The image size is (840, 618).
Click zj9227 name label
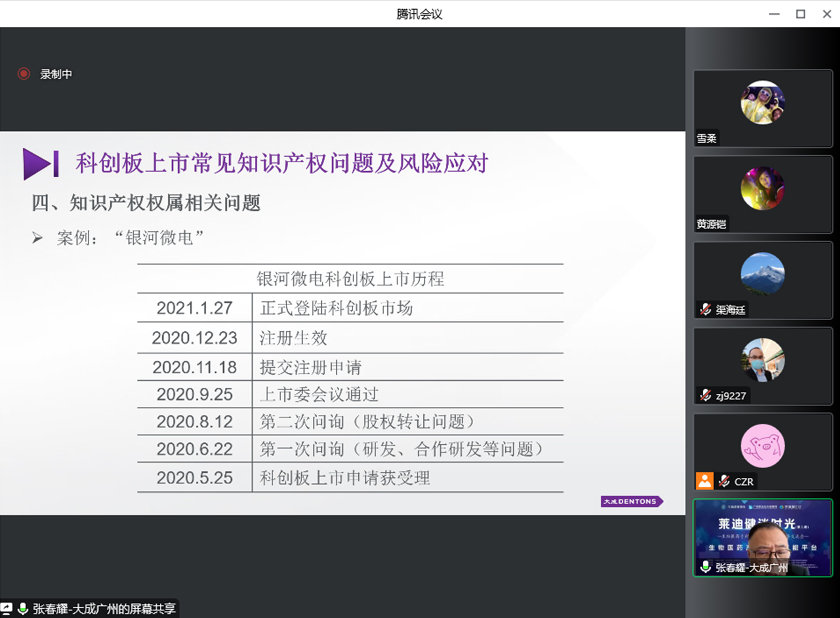731,396
